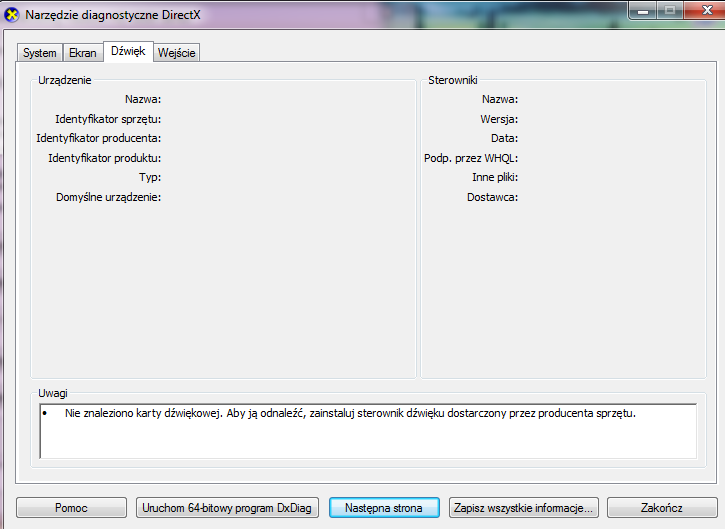Image resolution: width=725 pixels, height=529 pixels.
Task: Click the Następna strona button
Action: (x=384, y=508)
